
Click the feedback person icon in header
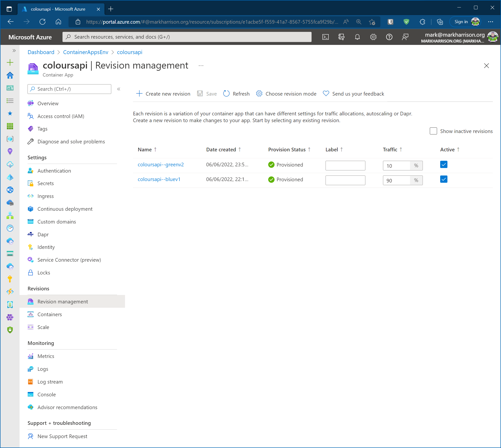click(405, 37)
